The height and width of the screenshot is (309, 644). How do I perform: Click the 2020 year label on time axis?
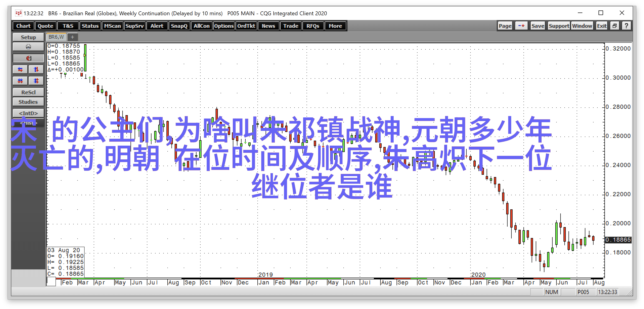point(478,274)
